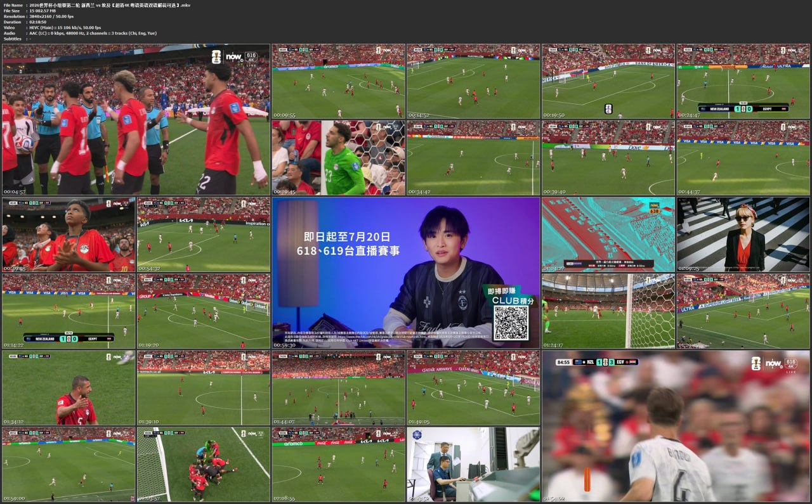Click the 84:55 NZL 1-3 EGY scoreboard
This screenshot has height=504, width=812.
(x=596, y=362)
